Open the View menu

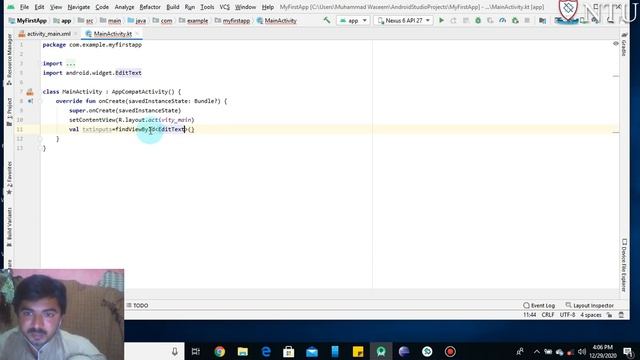click(x=56, y=7)
